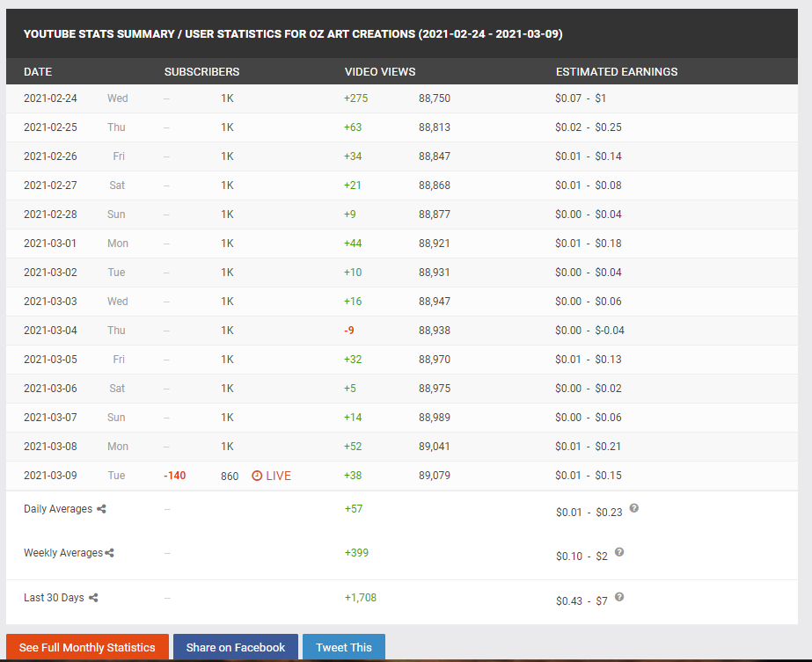812x662 pixels.
Task: Select date 2021-03-07
Action: [50, 418]
